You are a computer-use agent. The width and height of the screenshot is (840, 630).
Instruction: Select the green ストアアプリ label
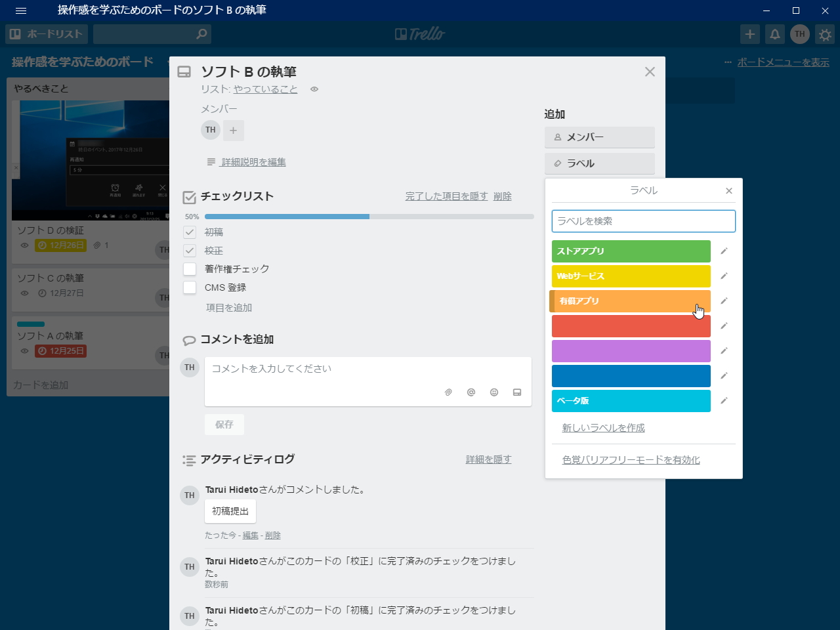(631, 251)
